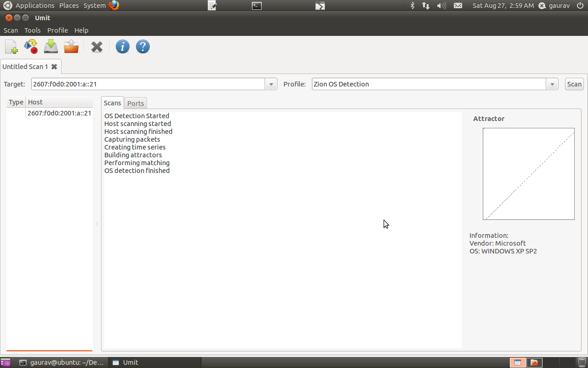The height and width of the screenshot is (368, 588).
Task: Click the Scan button
Action: coord(574,84)
